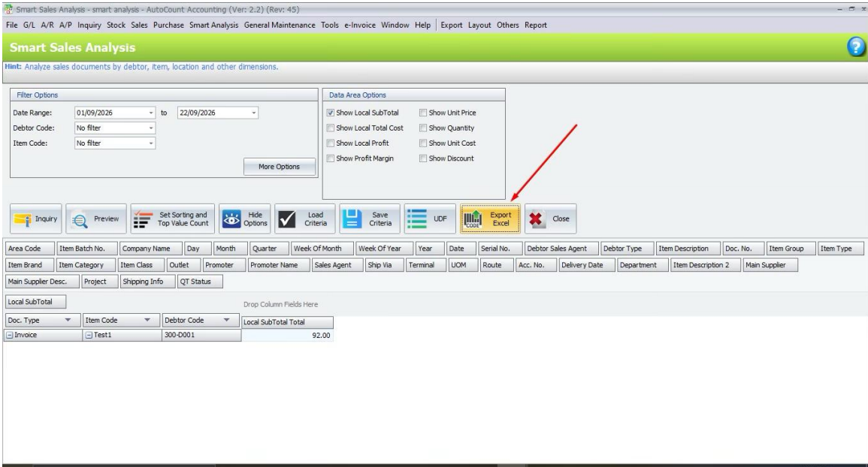Open the blue help question mark icon
868x467 pixels.
pos(856,47)
